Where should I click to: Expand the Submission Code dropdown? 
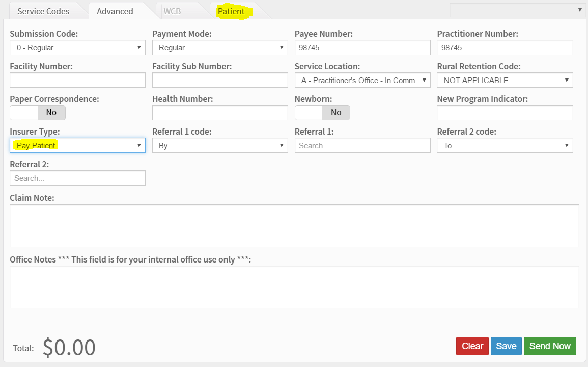(77, 48)
